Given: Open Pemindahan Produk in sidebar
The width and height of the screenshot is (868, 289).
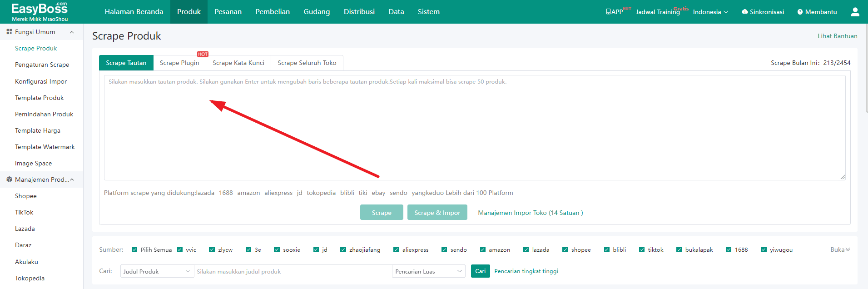Looking at the screenshot, I should pos(44,114).
